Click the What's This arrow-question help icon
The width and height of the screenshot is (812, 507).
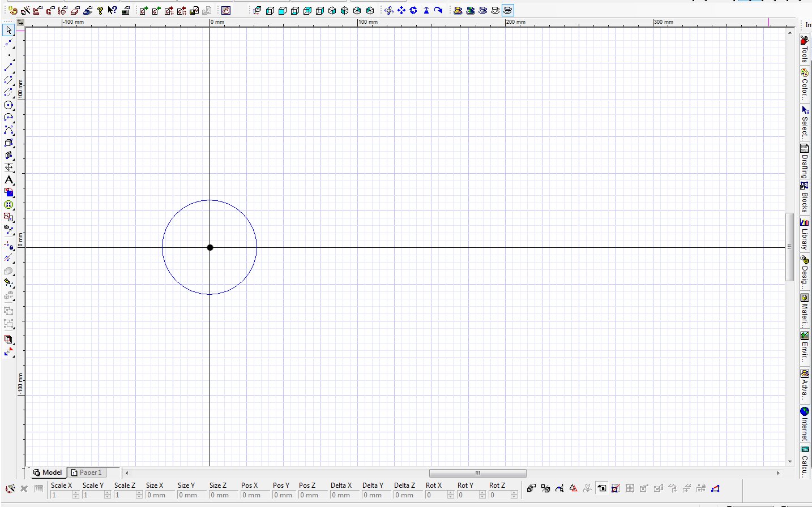click(x=112, y=10)
